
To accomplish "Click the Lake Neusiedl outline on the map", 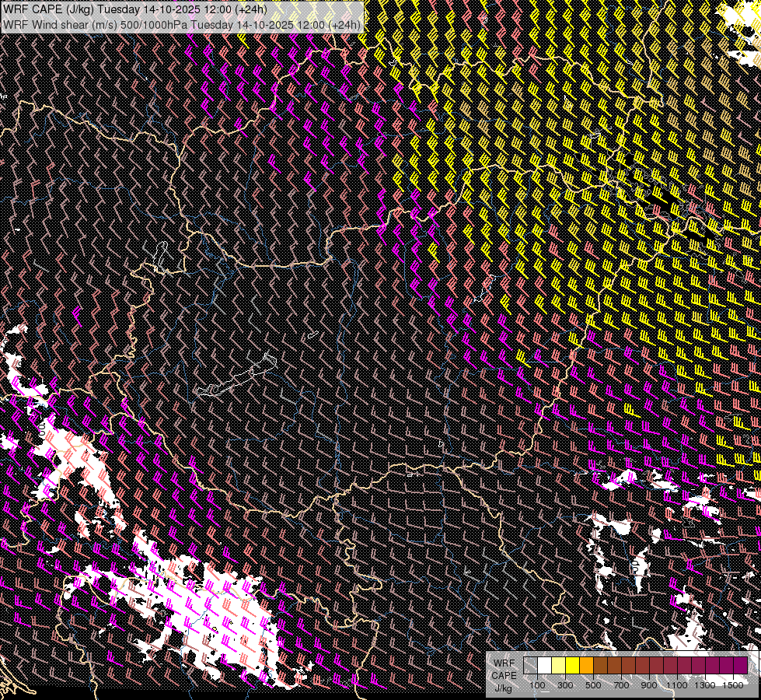I will coord(161,256).
